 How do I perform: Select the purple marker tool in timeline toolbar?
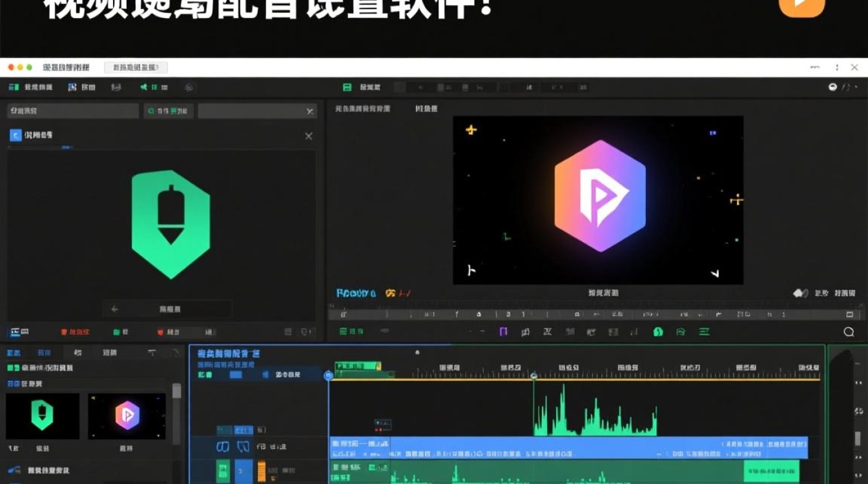coord(503,332)
